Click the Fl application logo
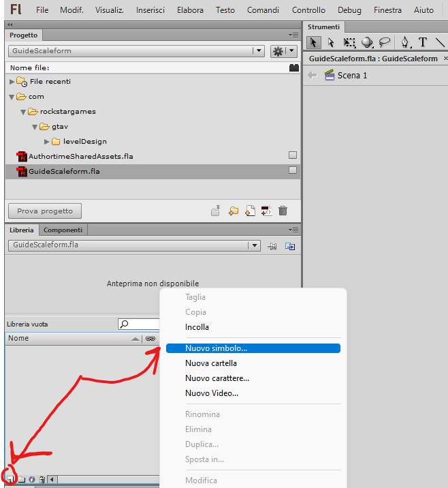This screenshot has width=448, height=488. click(16, 10)
